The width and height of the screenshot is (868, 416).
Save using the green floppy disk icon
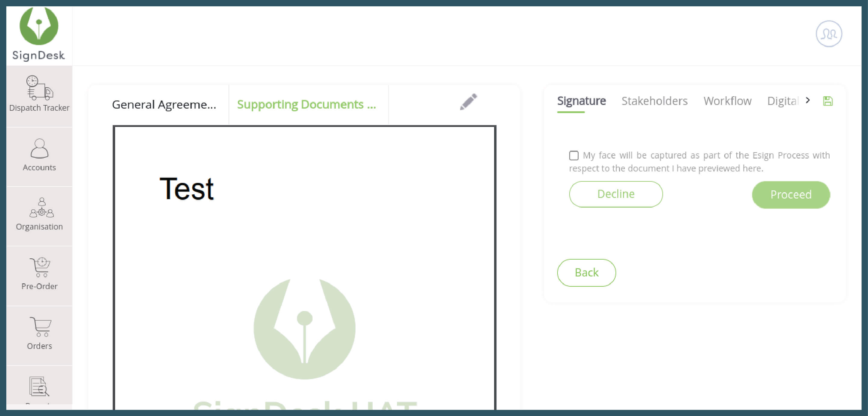[x=828, y=100]
